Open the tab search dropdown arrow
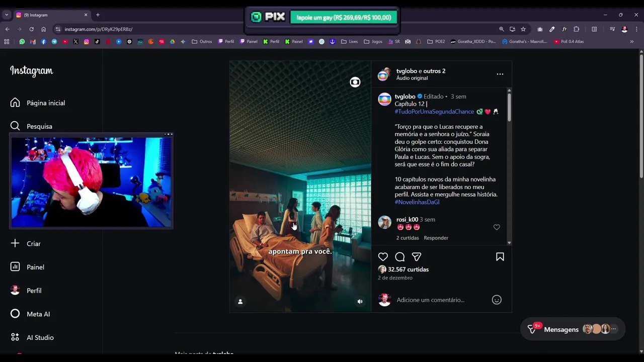The image size is (644, 362). click(x=7, y=15)
